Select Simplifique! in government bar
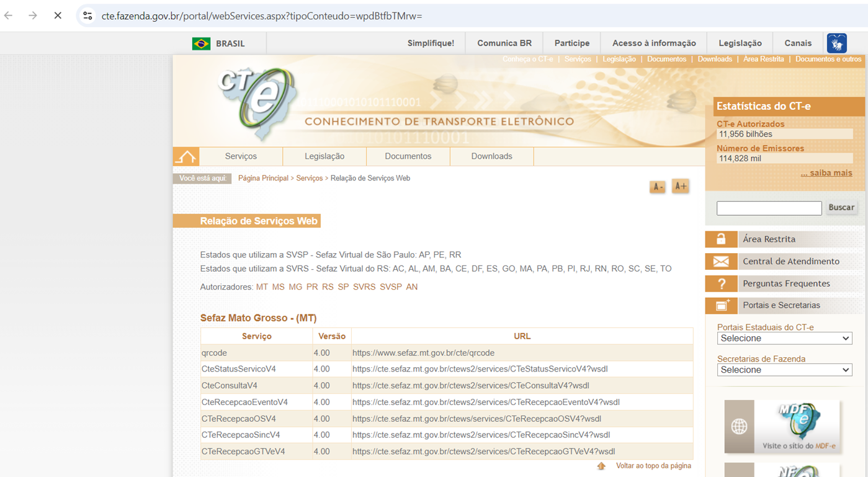 (x=431, y=43)
